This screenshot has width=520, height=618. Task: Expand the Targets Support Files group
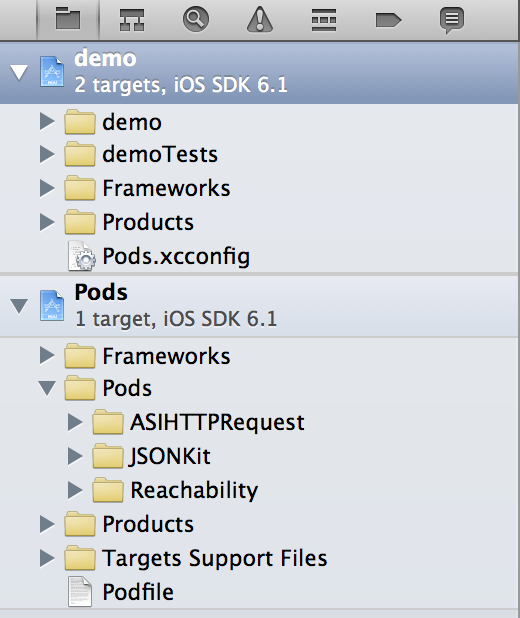47,558
